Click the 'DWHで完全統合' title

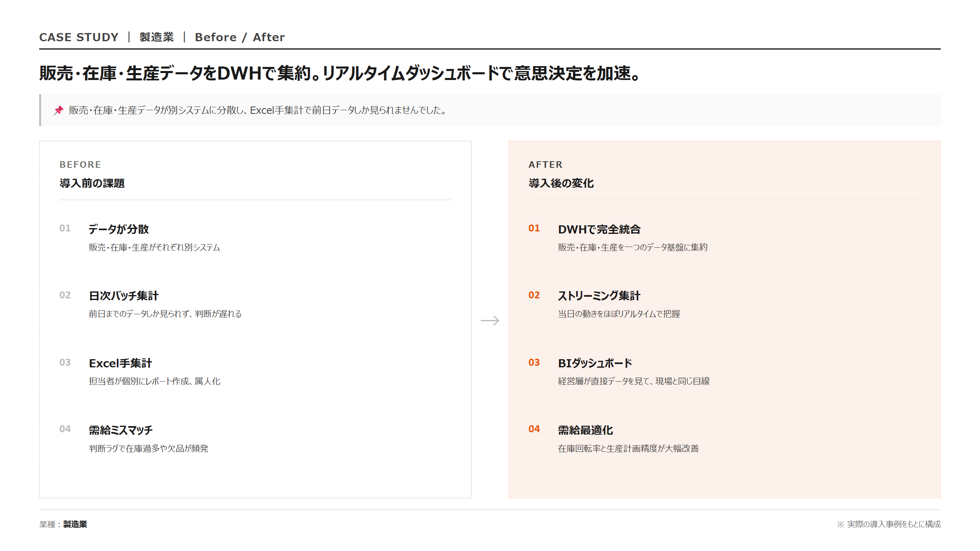599,229
